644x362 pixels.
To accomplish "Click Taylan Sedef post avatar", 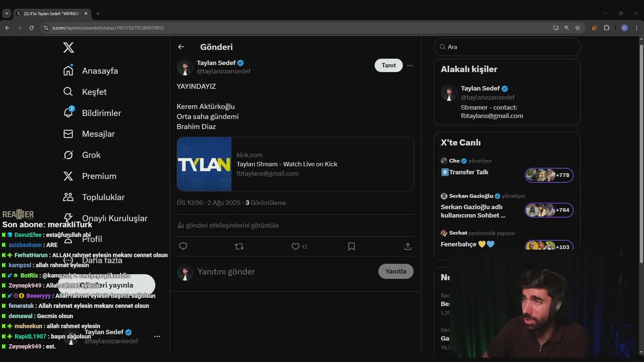I will tap(185, 67).
